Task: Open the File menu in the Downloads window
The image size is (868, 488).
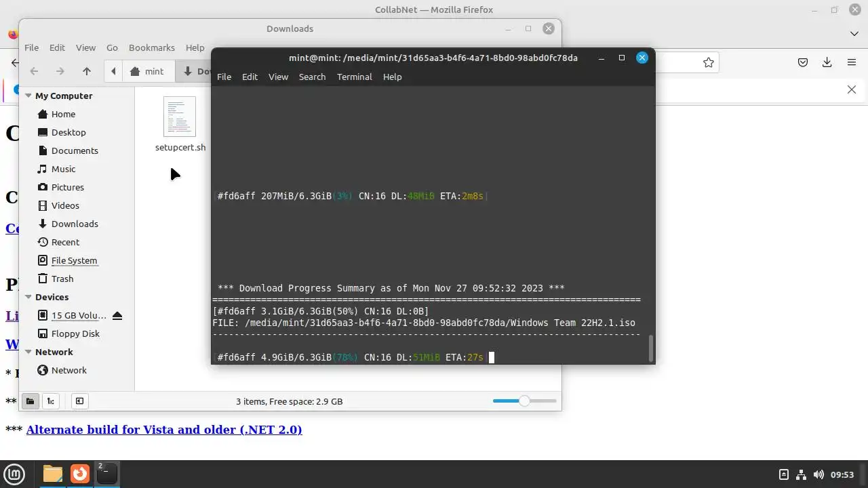Action: click(x=31, y=47)
